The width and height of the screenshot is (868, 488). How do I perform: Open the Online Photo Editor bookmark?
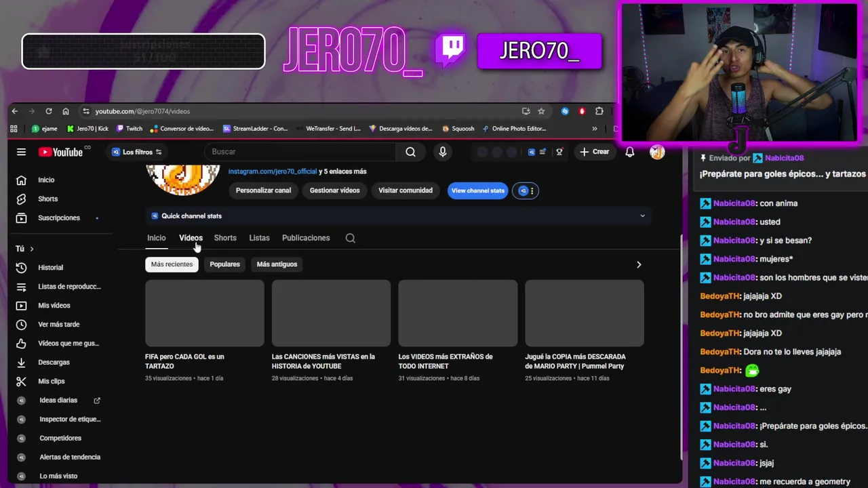pyautogui.click(x=514, y=129)
